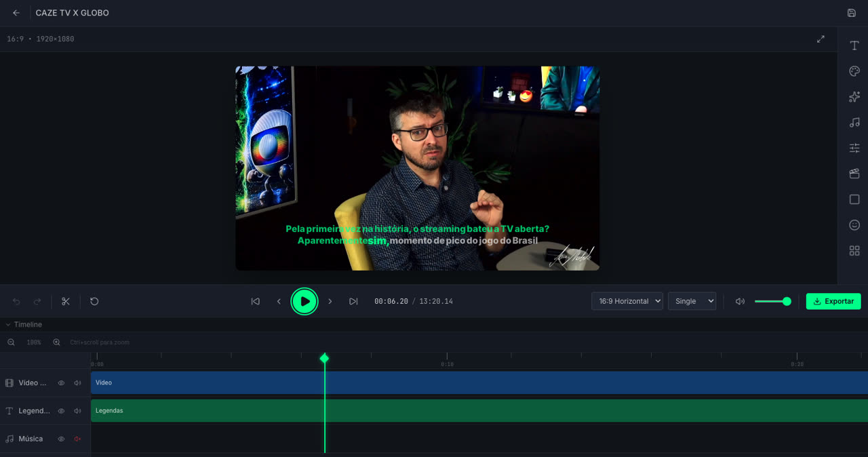Zoom in the timeline
This screenshot has width=868, height=457.
coord(56,342)
